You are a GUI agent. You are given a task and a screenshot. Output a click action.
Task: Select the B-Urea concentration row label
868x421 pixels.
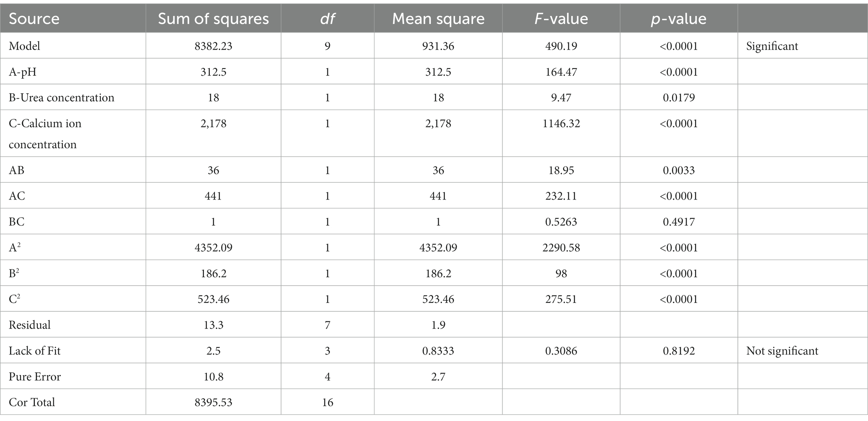[62, 97]
